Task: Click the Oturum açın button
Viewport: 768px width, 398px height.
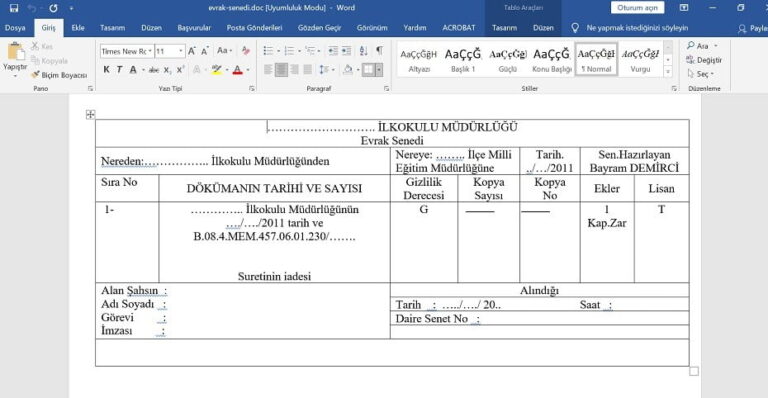Action: 637,8
